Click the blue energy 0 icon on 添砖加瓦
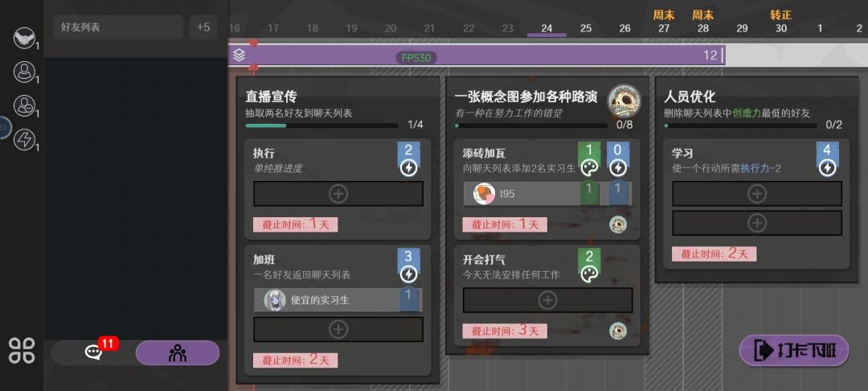The width and height of the screenshot is (868, 391). pyautogui.click(x=618, y=159)
